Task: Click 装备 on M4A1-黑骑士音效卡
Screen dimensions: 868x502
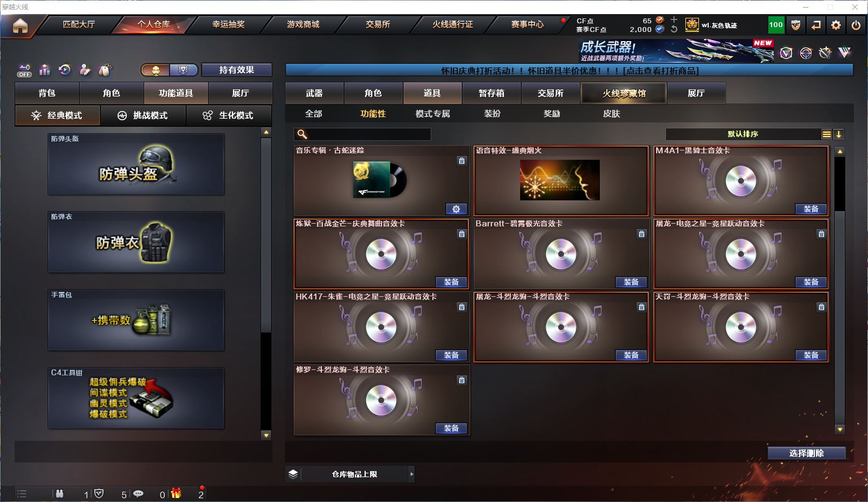Action: 811,209
